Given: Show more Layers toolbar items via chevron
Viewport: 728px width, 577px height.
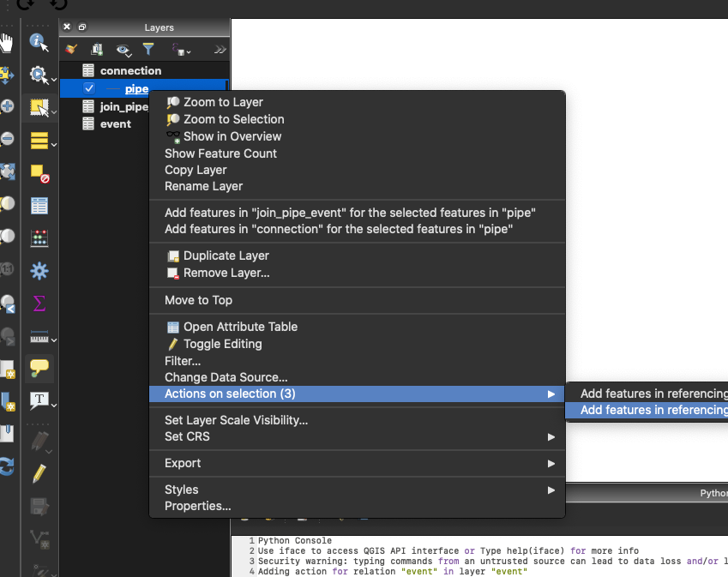Looking at the screenshot, I should [220, 49].
